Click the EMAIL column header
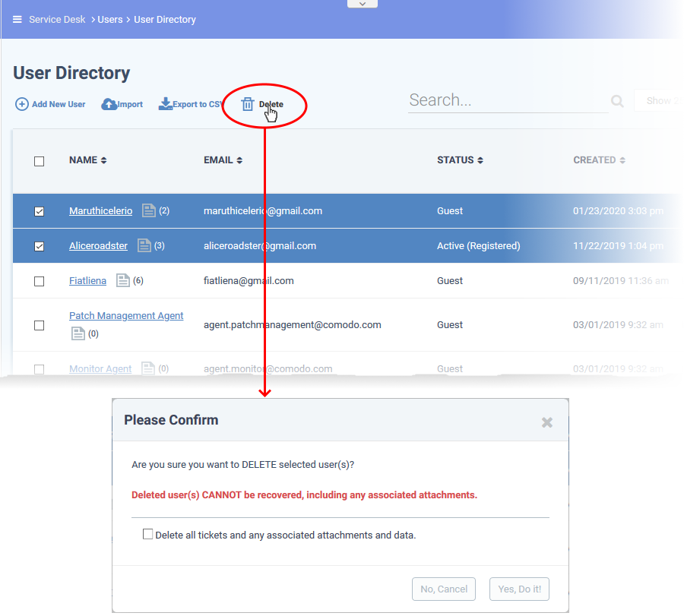Screen dimensions: 684x616 pos(218,160)
